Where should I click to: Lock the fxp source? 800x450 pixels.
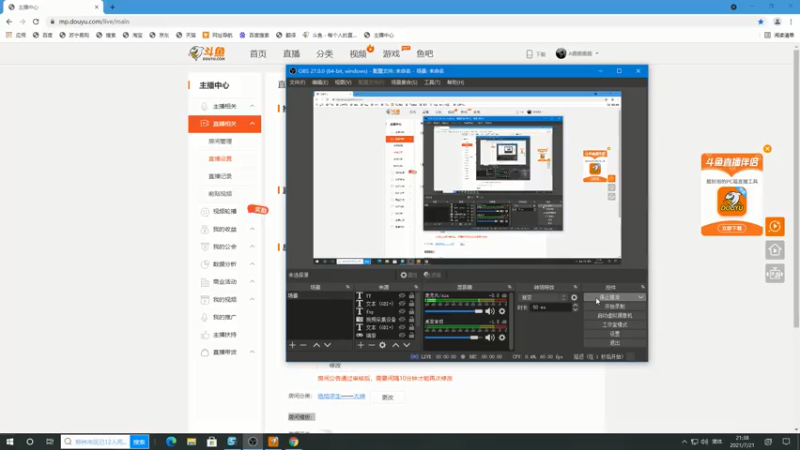coord(411,312)
